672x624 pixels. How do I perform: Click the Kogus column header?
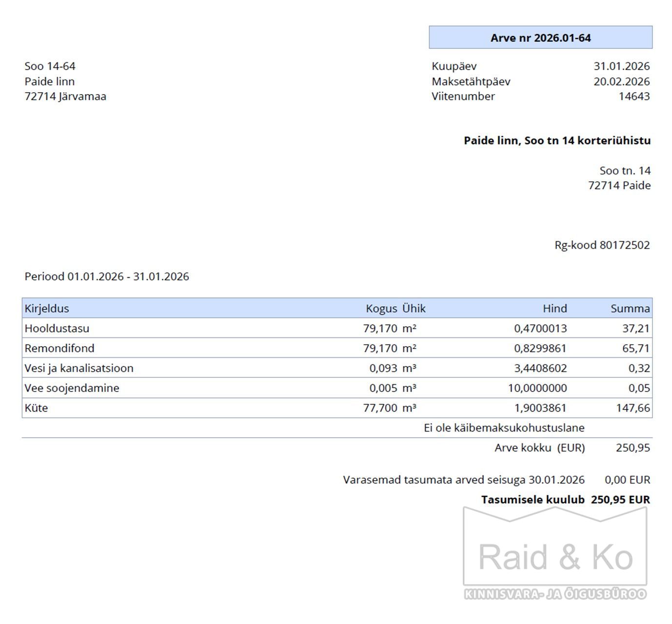coord(381,309)
